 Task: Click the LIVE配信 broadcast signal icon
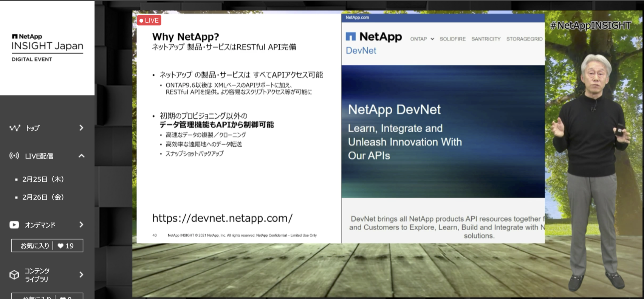tap(14, 156)
